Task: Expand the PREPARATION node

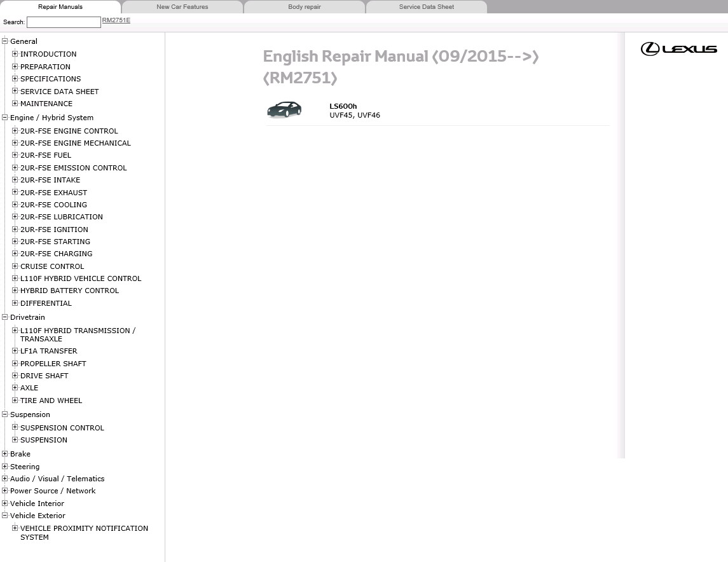Action: (15, 66)
